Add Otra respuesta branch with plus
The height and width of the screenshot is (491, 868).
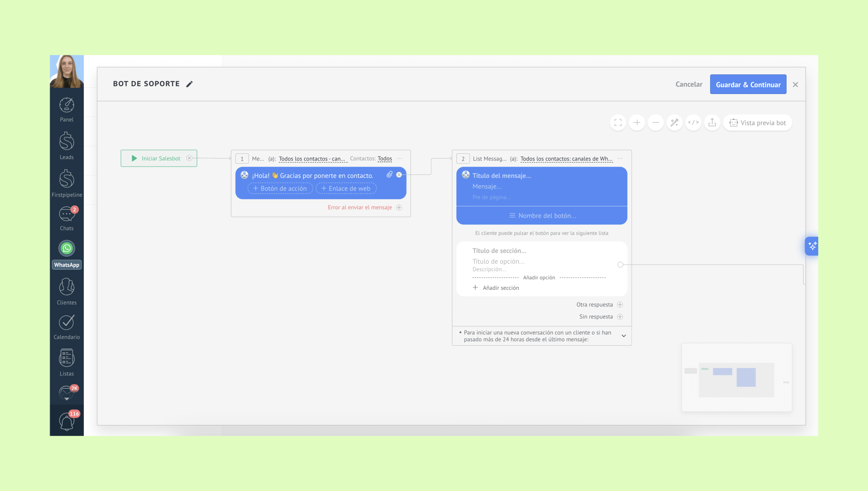[x=620, y=304]
